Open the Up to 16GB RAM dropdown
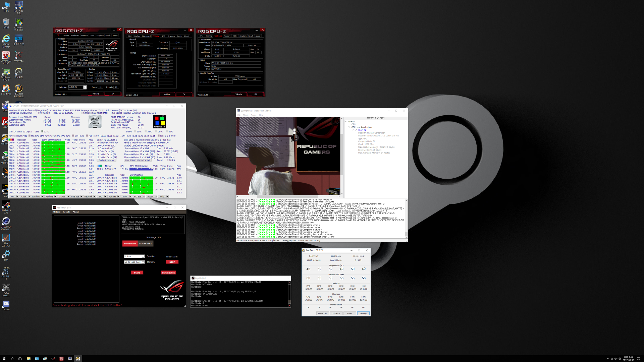Image resolution: width=644 pixels, height=362 pixels. pyautogui.click(x=134, y=262)
